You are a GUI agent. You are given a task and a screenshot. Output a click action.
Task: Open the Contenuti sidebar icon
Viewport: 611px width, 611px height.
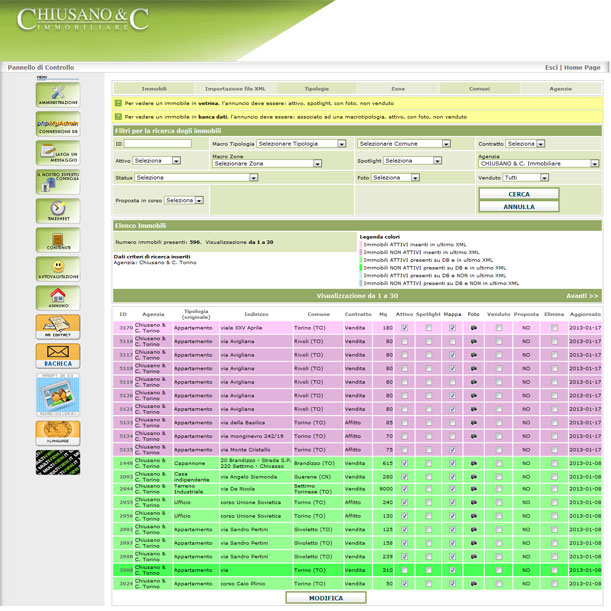click(x=58, y=240)
